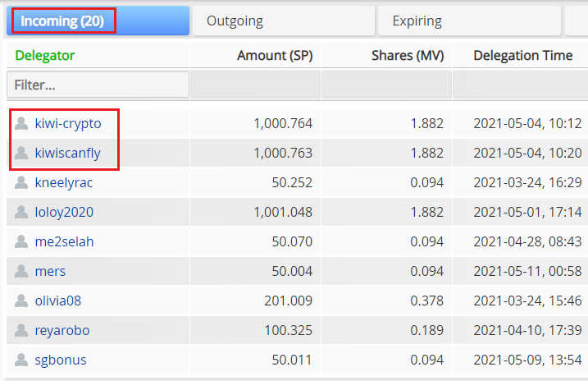Open the Expiring tab
The width and height of the screenshot is (588, 381).
coord(469,21)
